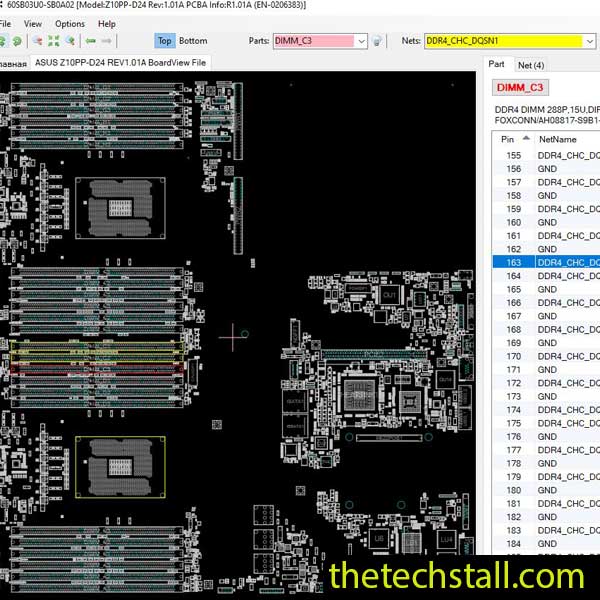Image resolution: width=600 pixels, height=600 pixels.
Task: Select pin 165 GND row
Action: pos(546,289)
